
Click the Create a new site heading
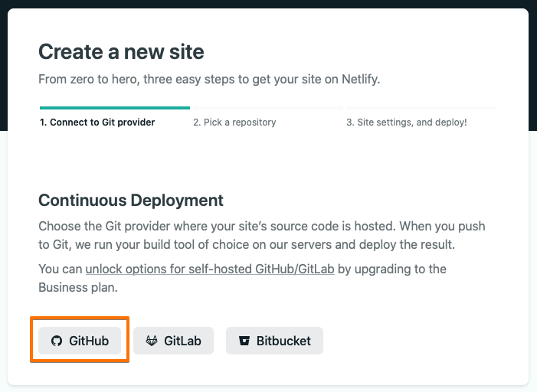121,52
